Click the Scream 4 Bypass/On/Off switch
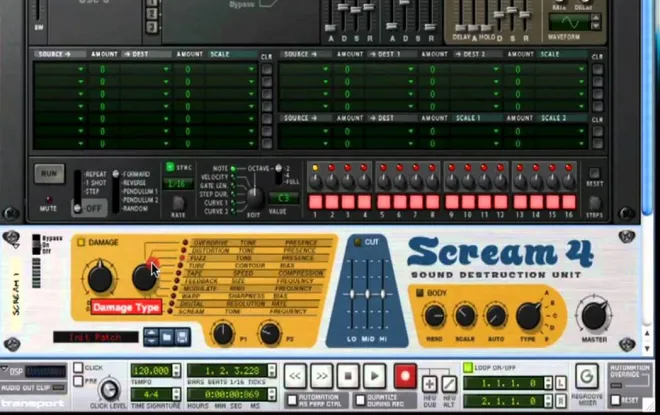Viewport: 660px width, 415px height. tap(36, 244)
